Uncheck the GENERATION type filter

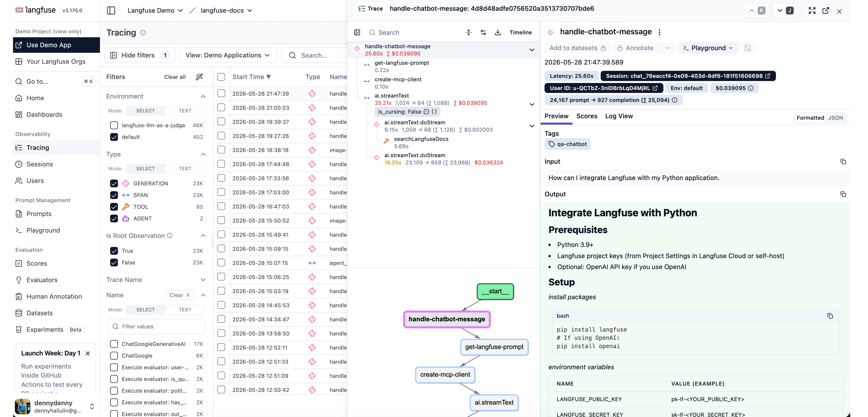pos(114,183)
